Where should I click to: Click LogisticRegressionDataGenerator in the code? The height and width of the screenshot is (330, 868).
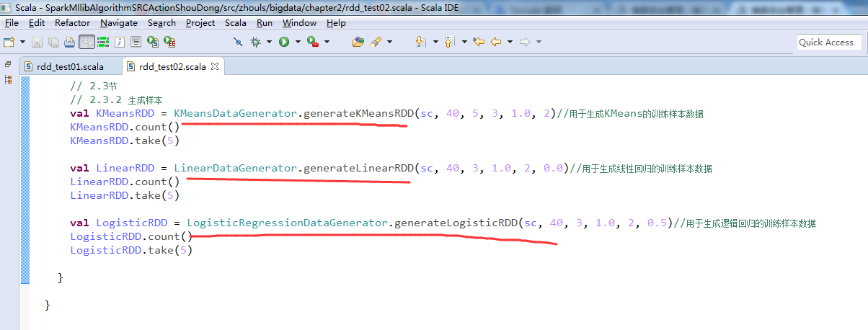[x=288, y=223]
